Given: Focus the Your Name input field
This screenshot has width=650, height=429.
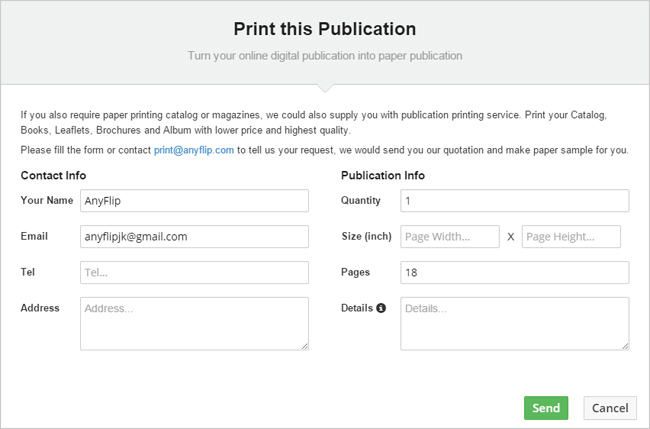Looking at the screenshot, I should [x=194, y=200].
